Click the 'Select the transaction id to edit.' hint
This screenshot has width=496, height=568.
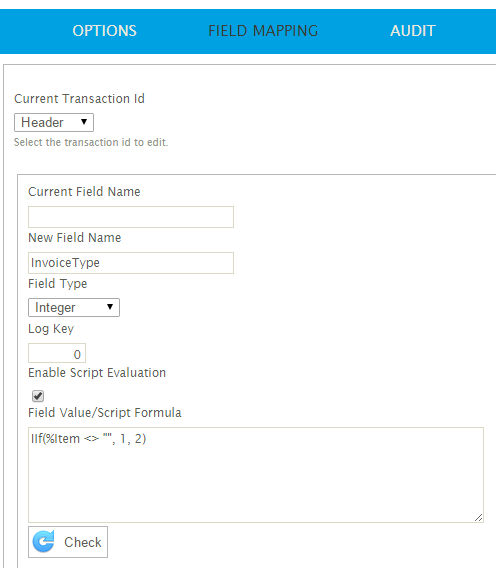(91, 142)
